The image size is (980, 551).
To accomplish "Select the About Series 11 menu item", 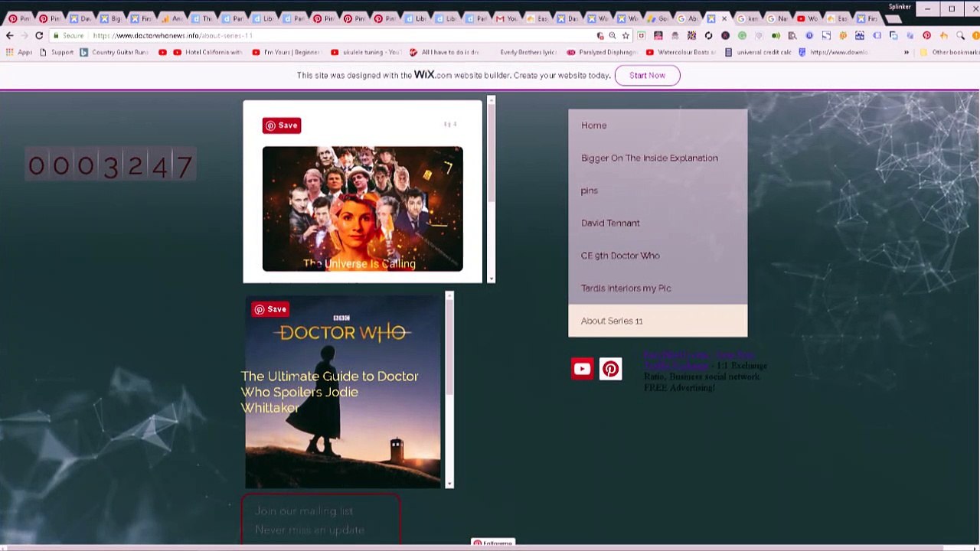I will click(658, 321).
